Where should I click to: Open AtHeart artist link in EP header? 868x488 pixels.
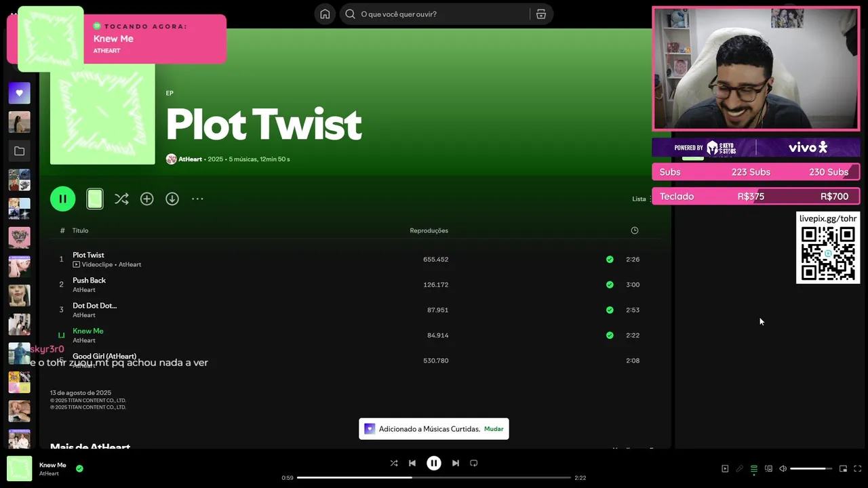point(190,159)
